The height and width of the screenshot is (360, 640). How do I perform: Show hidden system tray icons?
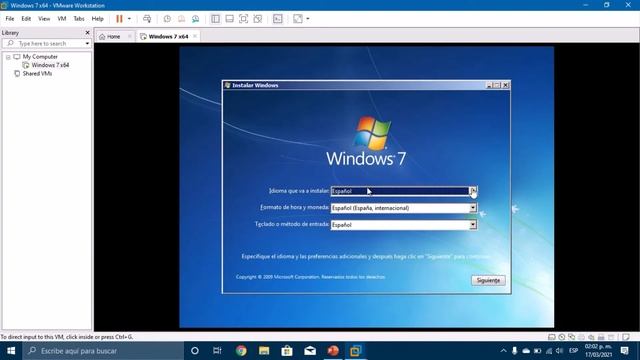[x=503, y=351]
